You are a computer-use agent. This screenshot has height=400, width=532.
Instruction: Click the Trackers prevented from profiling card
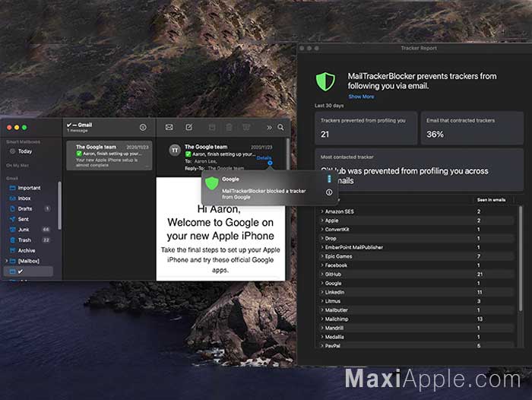tap(366, 128)
